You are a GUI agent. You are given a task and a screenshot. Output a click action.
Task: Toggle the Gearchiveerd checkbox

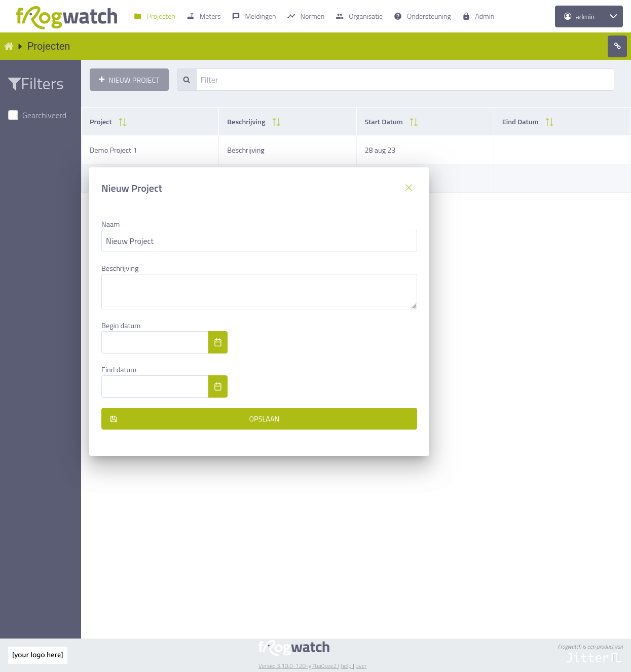13,115
